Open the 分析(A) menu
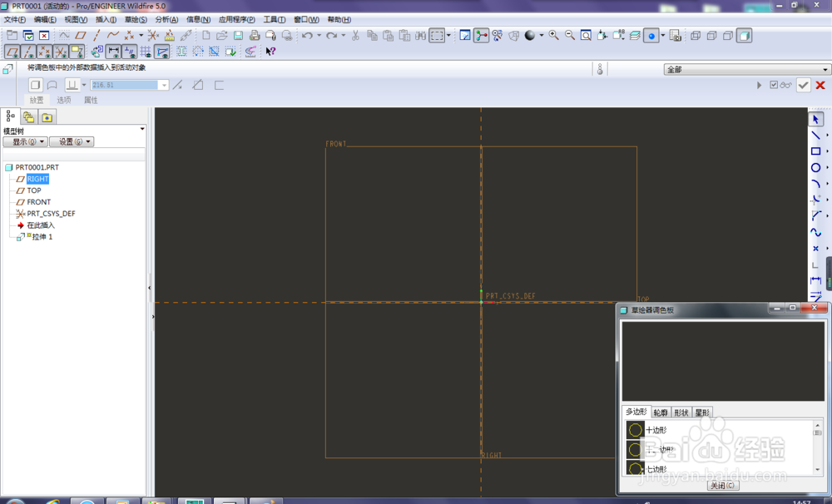 [166, 20]
